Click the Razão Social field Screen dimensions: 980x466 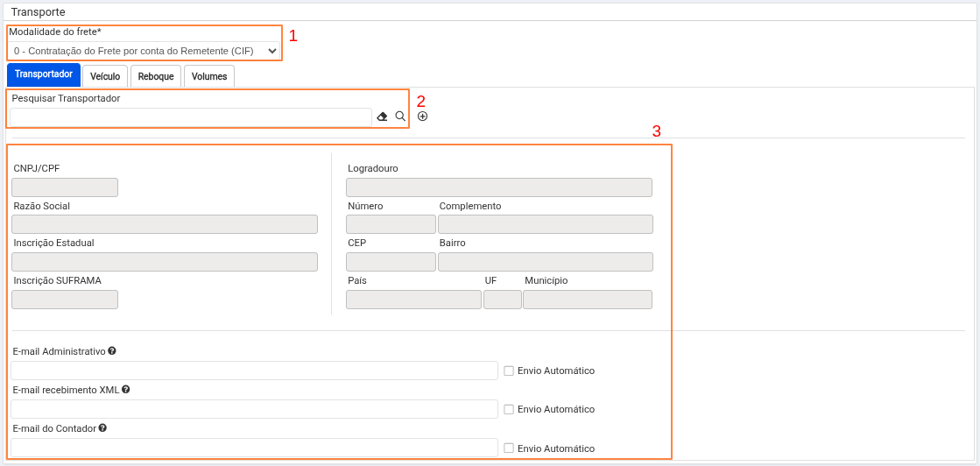[x=165, y=224]
